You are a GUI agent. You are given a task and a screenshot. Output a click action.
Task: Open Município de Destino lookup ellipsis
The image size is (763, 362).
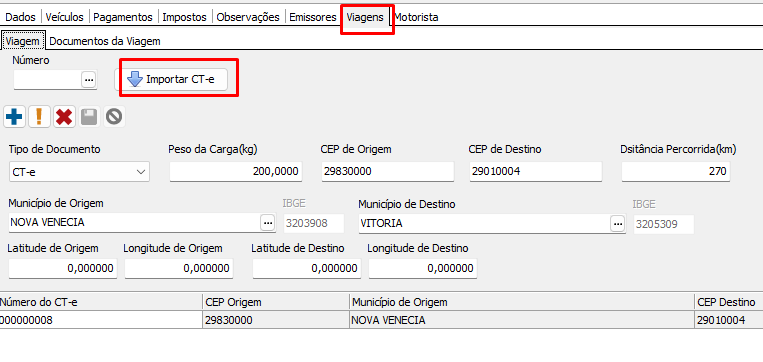pos(618,223)
